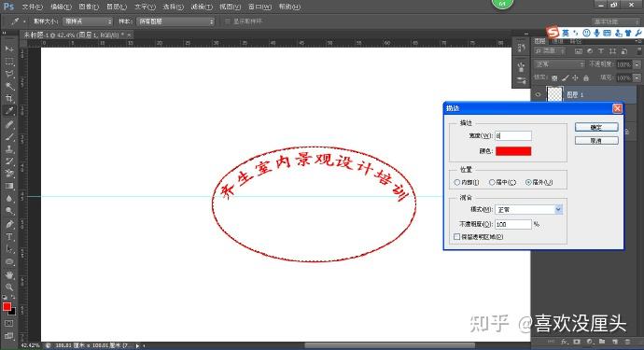The width and height of the screenshot is (644, 350).
Task: Open the Brush presets panel icon
Action: click(x=521, y=67)
